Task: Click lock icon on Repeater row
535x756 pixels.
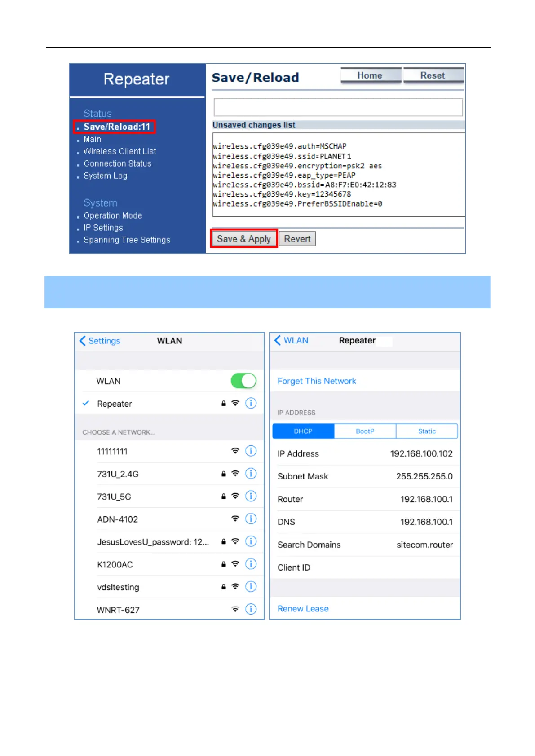Action: tap(224, 403)
